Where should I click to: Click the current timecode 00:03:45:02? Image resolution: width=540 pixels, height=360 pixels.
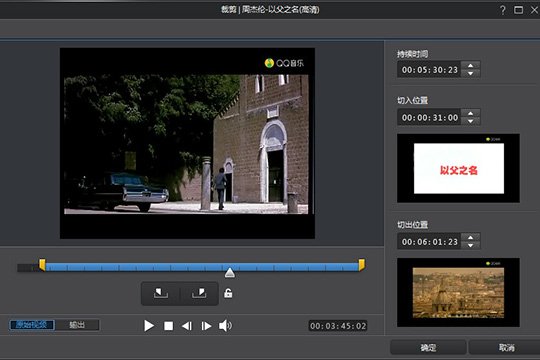pos(338,326)
